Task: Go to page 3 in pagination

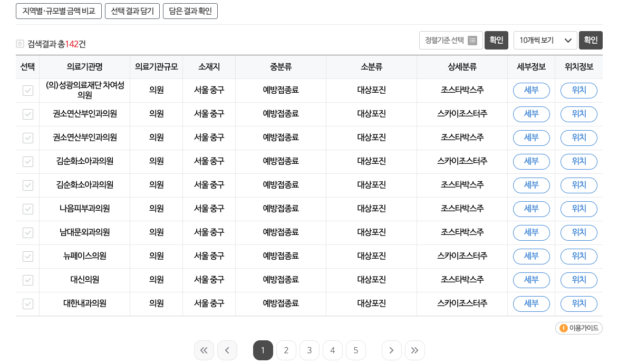Action: pyautogui.click(x=310, y=350)
